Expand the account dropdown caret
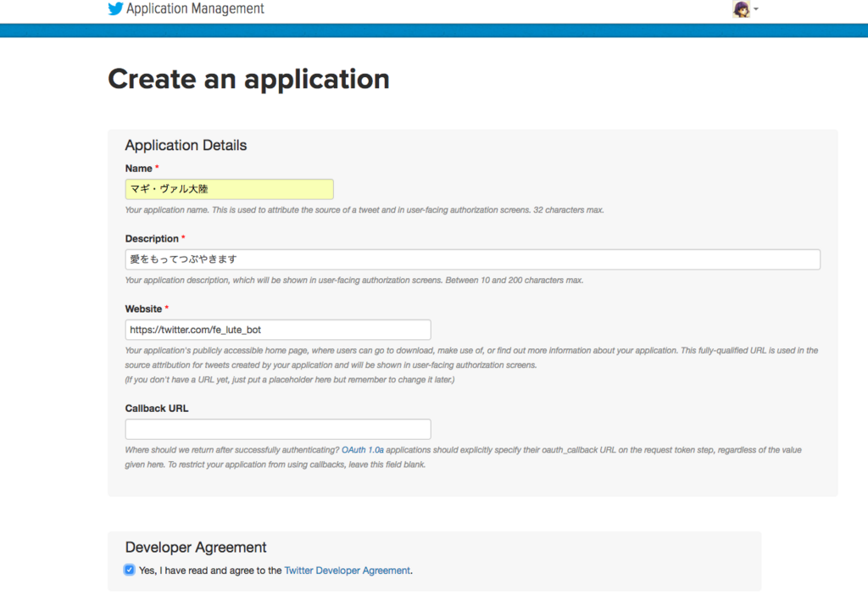The width and height of the screenshot is (868, 601). tap(756, 10)
